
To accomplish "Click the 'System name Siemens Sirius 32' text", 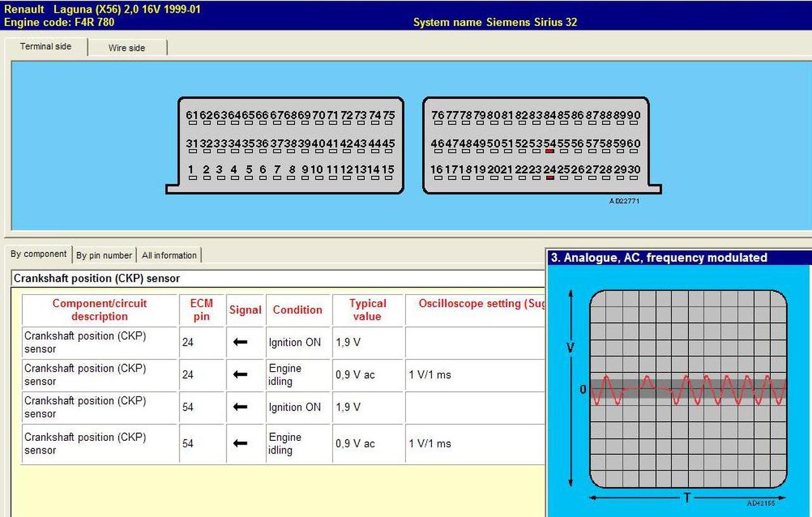I will click(495, 22).
